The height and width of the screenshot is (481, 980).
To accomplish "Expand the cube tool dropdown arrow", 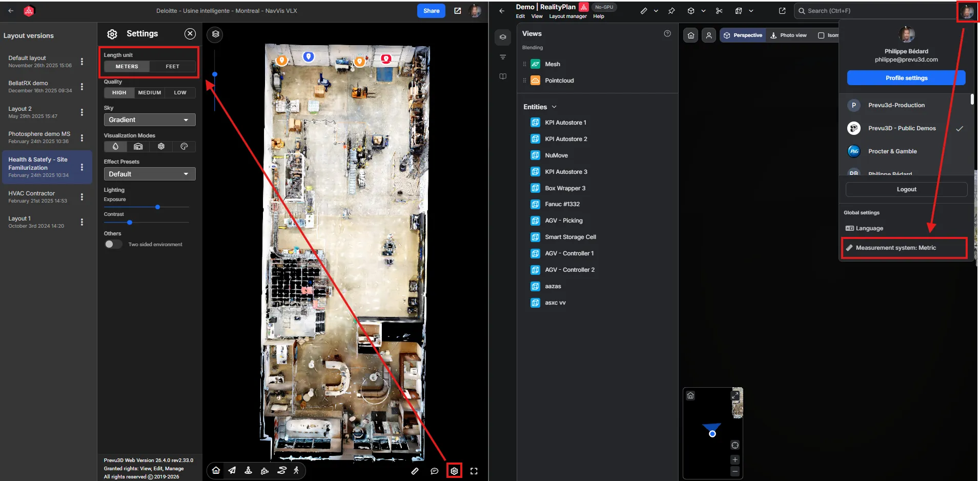I will (703, 11).
